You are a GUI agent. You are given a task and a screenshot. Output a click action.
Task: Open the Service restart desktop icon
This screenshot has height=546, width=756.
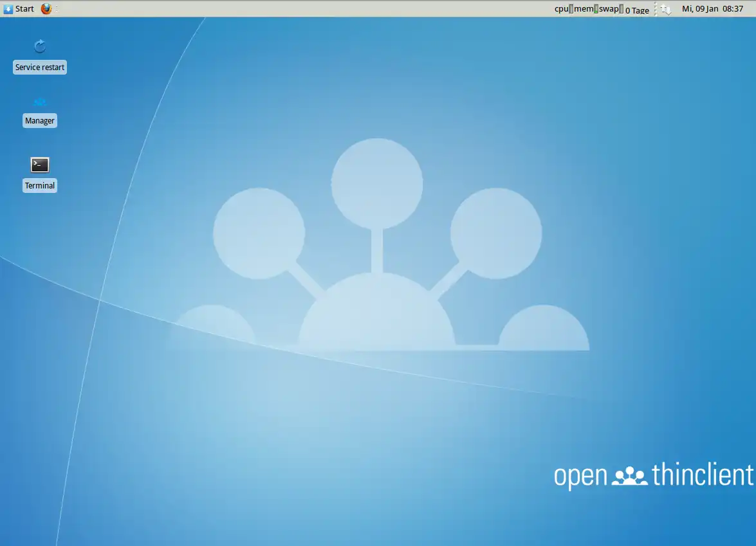point(40,46)
